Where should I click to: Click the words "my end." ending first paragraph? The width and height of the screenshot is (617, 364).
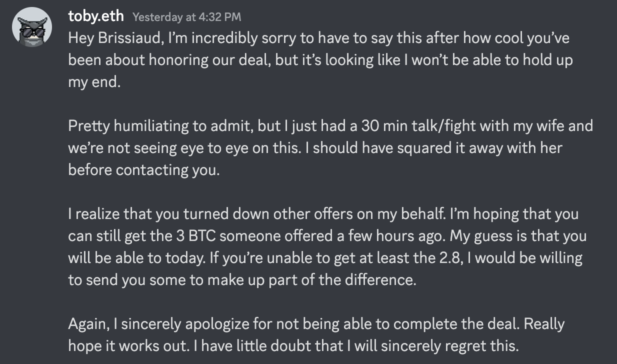(94, 82)
